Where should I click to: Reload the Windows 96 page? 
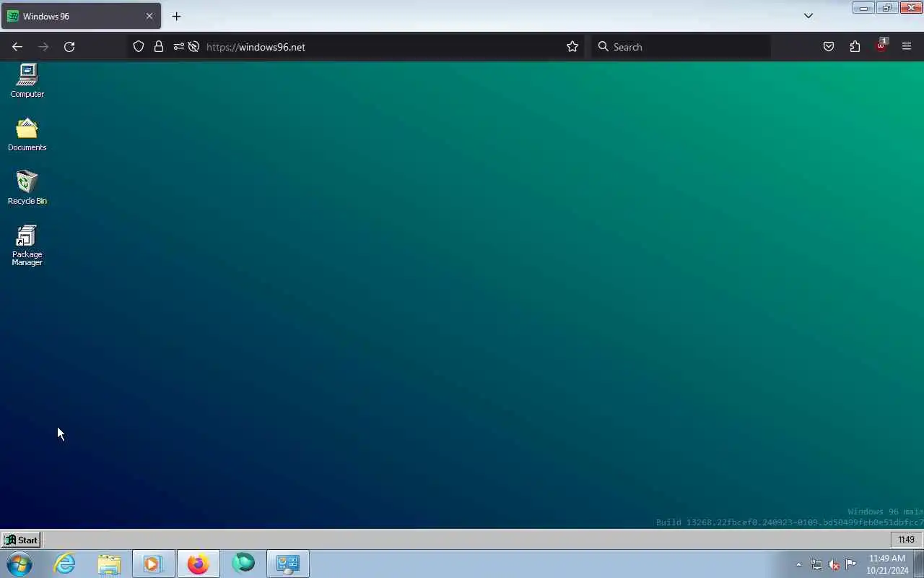(69, 47)
